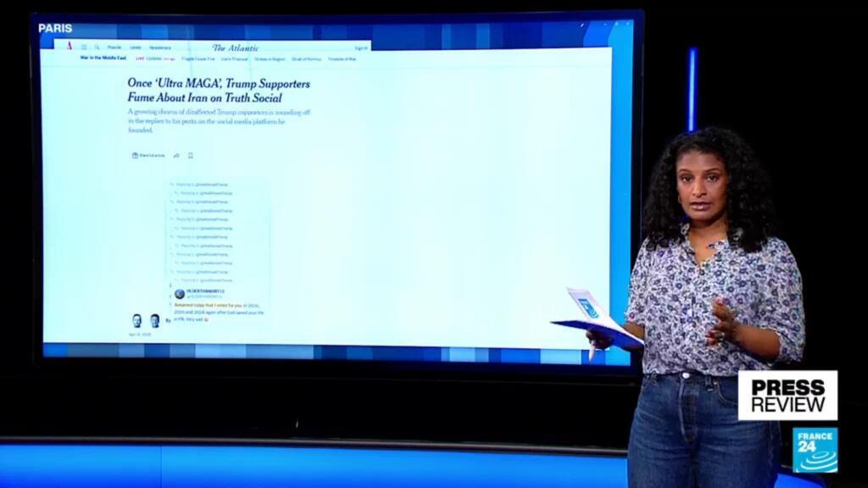Click the share arrow icon under article

[x=176, y=156]
